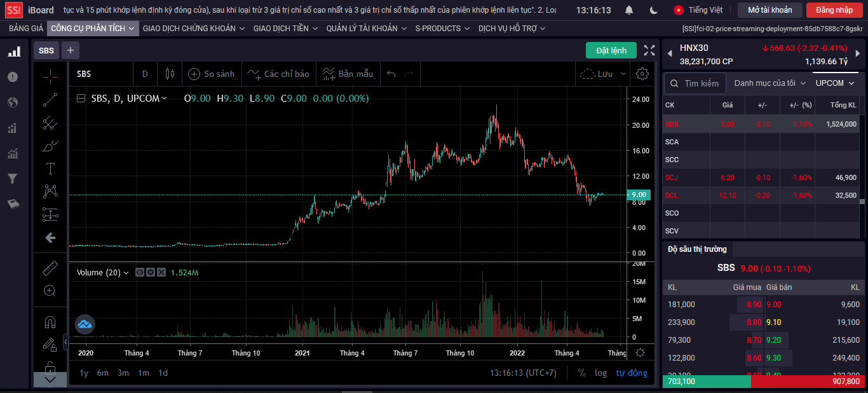
Task: Toggle Volume indicator visibility eye
Action: click(x=140, y=272)
